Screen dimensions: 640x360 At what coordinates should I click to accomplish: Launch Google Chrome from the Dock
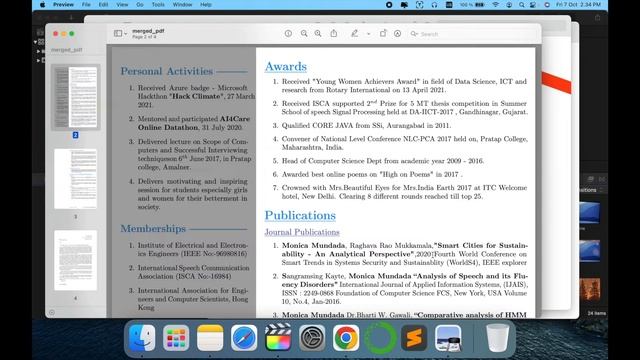pyautogui.click(x=346, y=338)
